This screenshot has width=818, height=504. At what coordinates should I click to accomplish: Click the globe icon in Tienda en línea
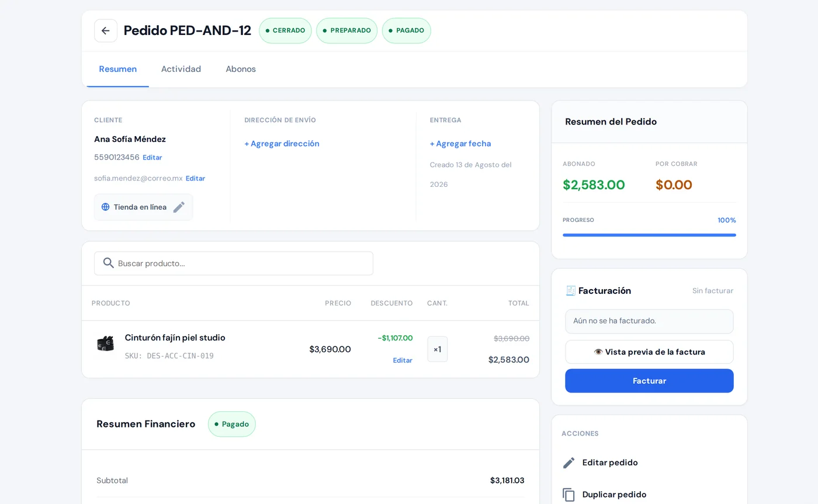click(x=106, y=207)
